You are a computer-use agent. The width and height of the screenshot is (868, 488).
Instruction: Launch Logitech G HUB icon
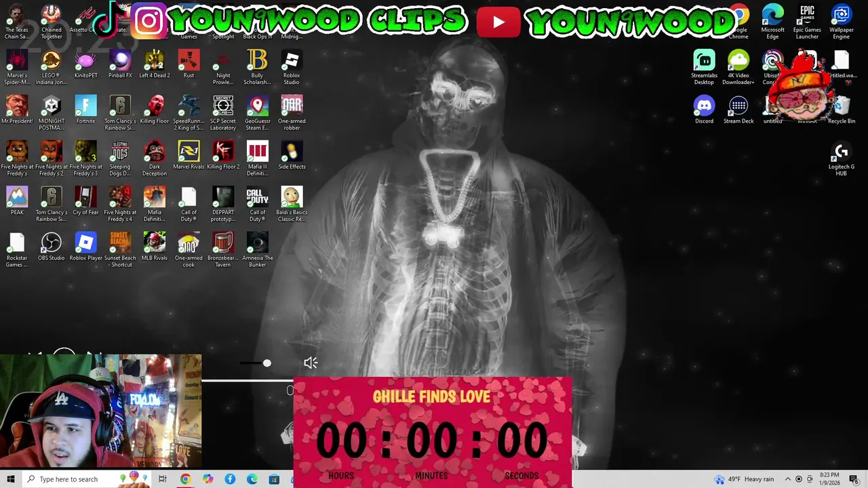tap(842, 160)
